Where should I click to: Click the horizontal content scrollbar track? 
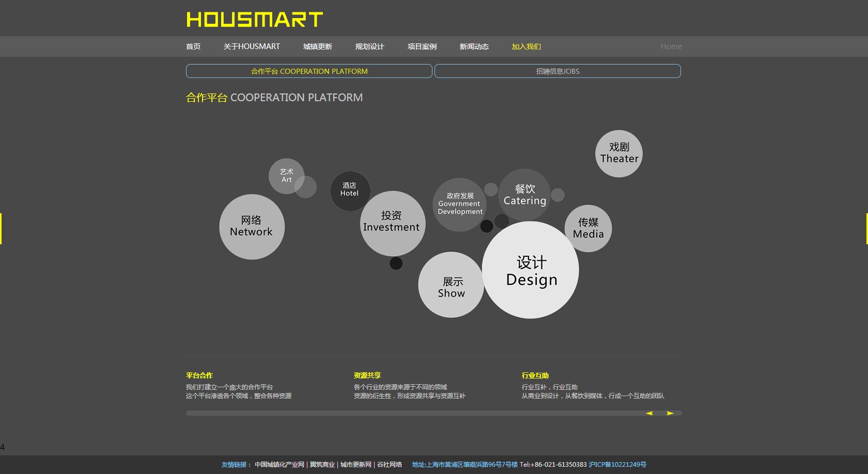coord(413,413)
